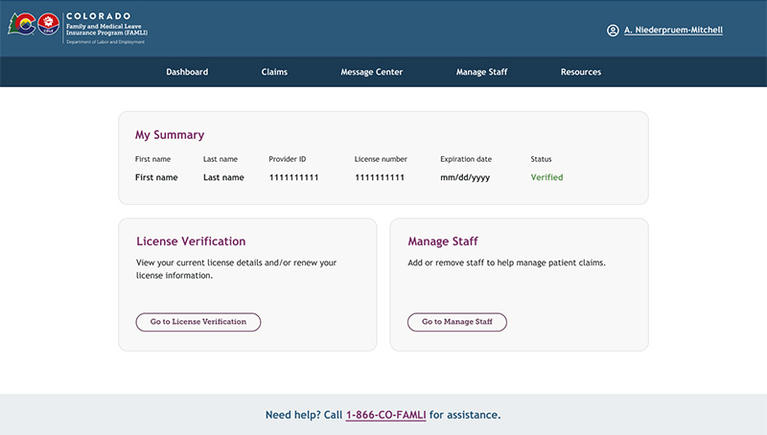This screenshot has width=767, height=435.
Task: Click the mm/dd/yyyy expiration date value
Action: [x=465, y=178]
